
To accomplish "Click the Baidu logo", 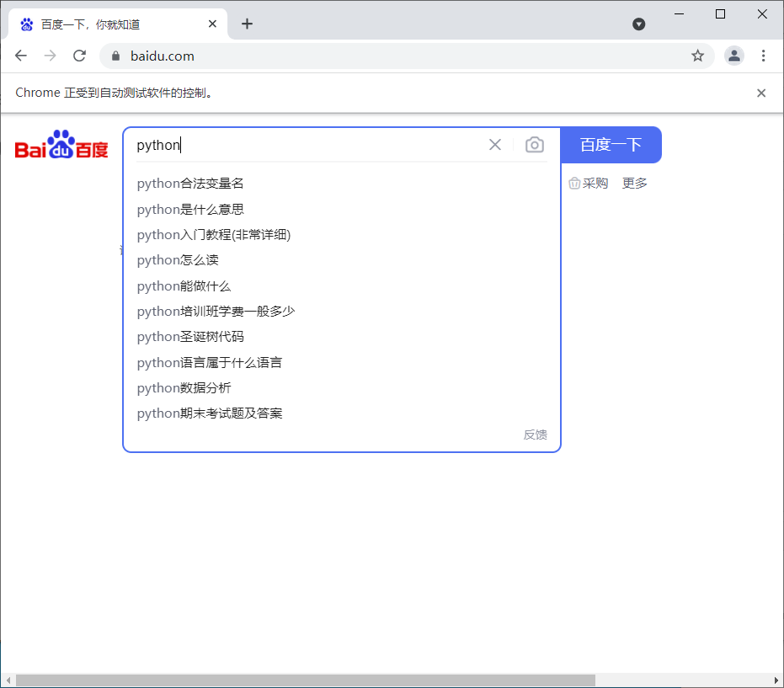I will pos(61,145).
